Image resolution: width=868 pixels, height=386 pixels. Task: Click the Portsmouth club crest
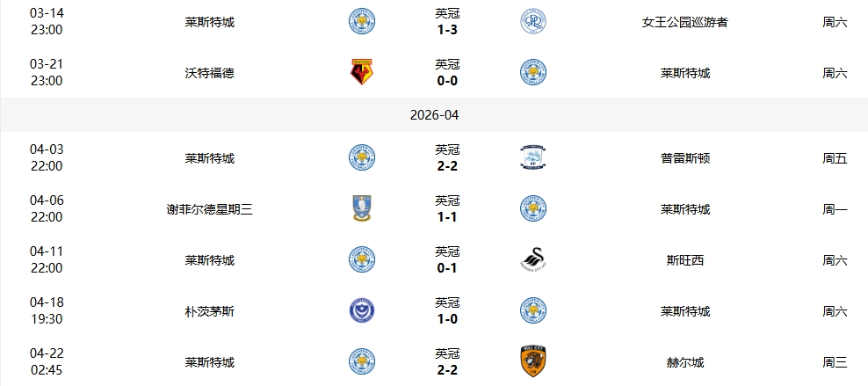pos(361,311)
